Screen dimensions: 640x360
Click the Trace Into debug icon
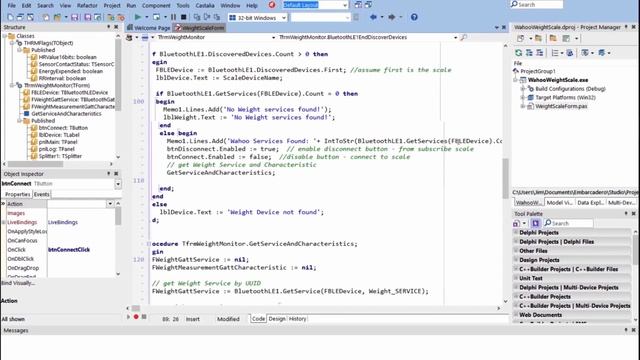coord(197,17)
